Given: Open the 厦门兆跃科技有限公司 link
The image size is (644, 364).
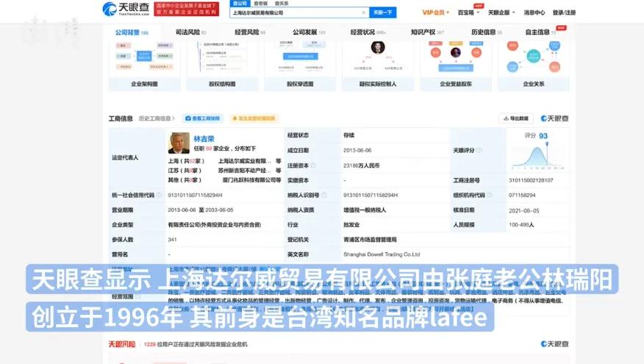Looking at the screenshot, I should pyautogui.click(x=249, y=180).
